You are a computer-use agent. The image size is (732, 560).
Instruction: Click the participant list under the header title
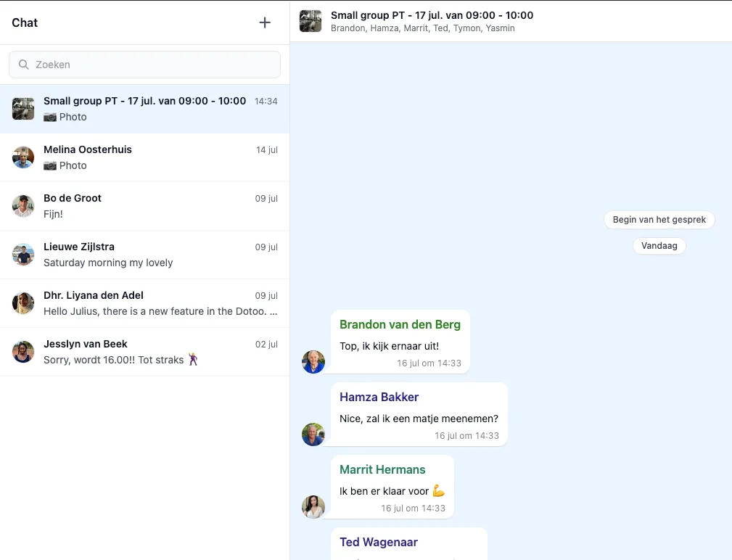tap(422, 28)
